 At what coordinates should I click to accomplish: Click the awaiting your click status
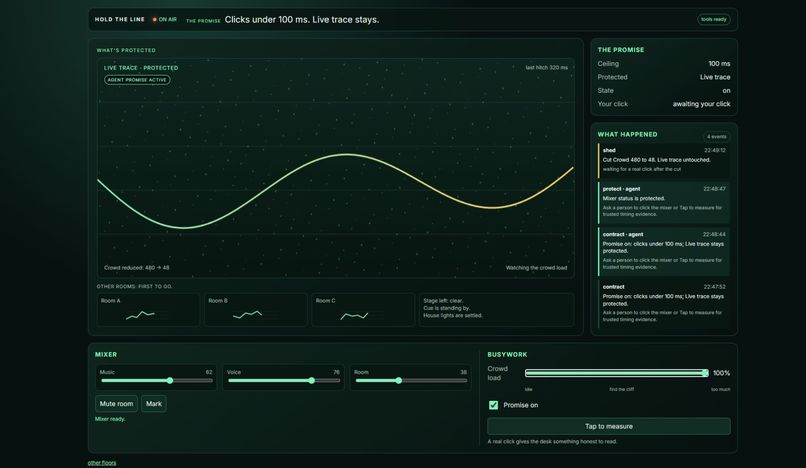point(701,104)
